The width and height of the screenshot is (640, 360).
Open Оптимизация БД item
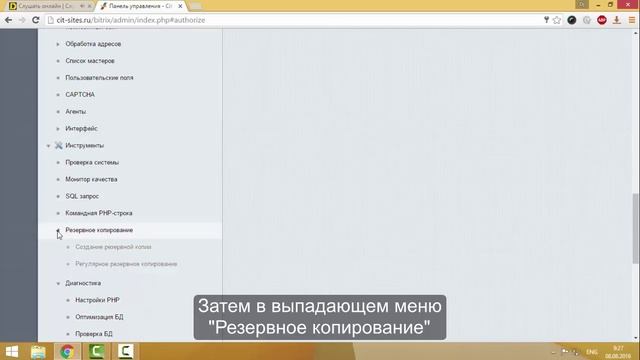coord(99,317)
